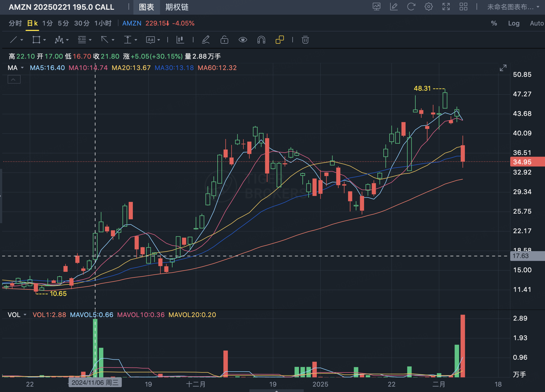Click the AMZN underlying stock link
This screenshot has height=392, width=545.
click(x=132, y=23)
